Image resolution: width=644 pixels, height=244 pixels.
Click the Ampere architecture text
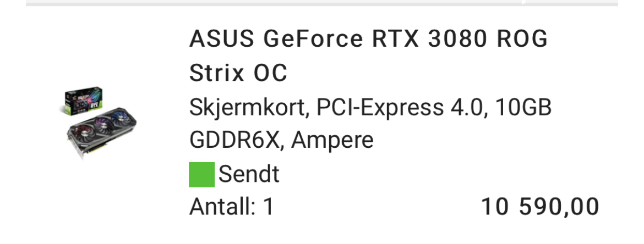332,141
